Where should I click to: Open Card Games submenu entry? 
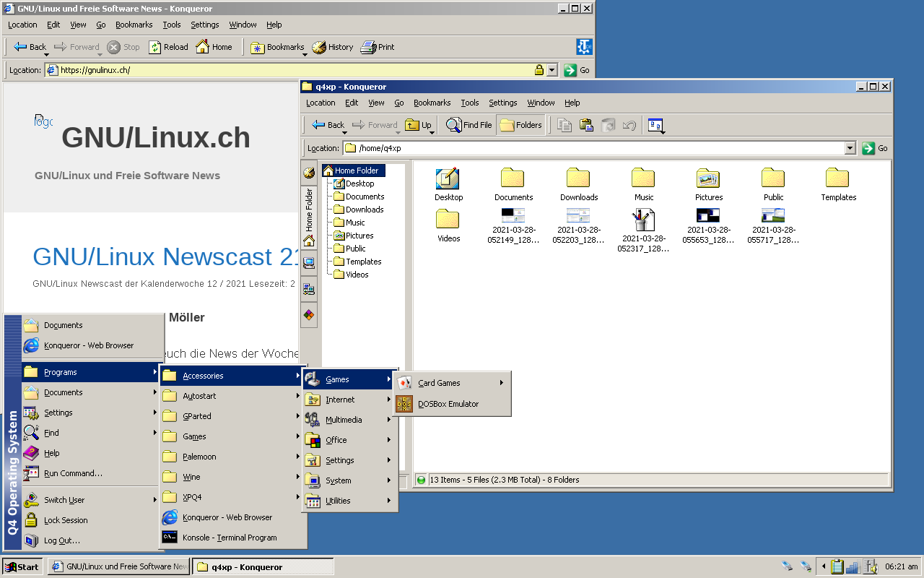[x=439, y=383]
